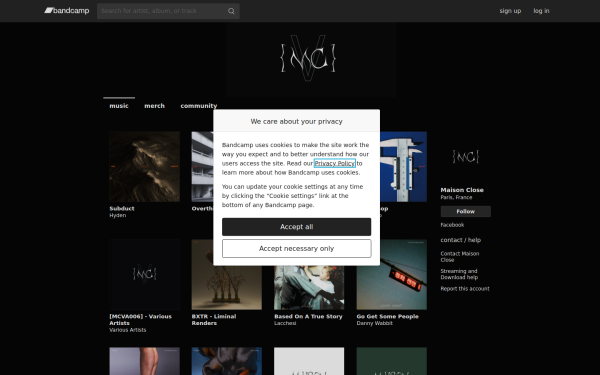Click the Follow button
This screenshot has height=375, width=600.
[x=466, y=211]
